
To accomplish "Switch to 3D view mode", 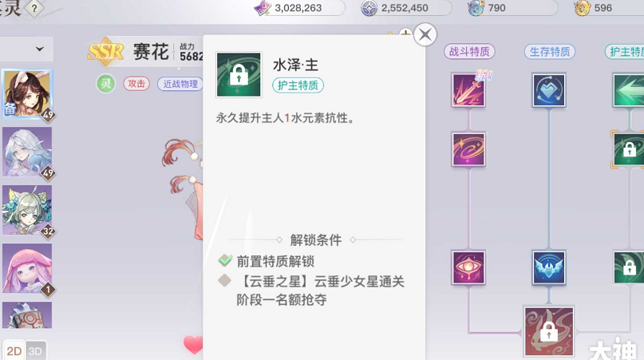I will tap(35, 351).
